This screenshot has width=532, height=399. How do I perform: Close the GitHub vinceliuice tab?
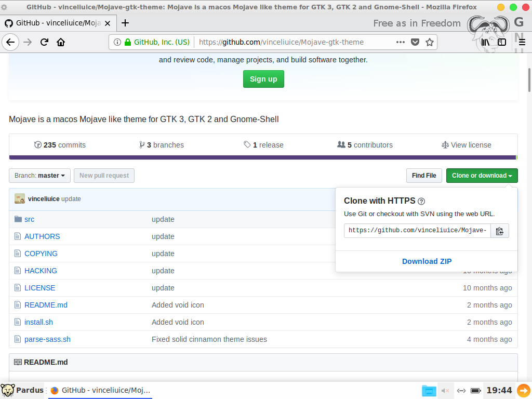(x=108, y=23)
